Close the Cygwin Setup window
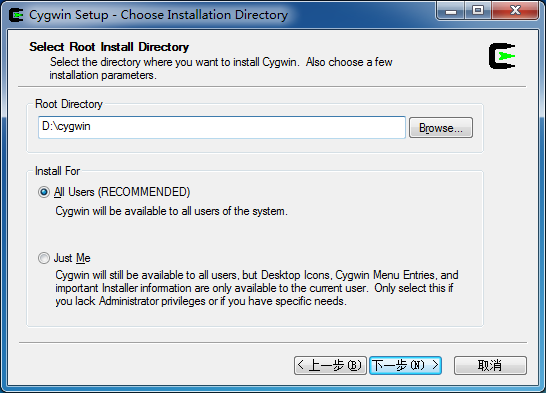 (x=515, y=10)
